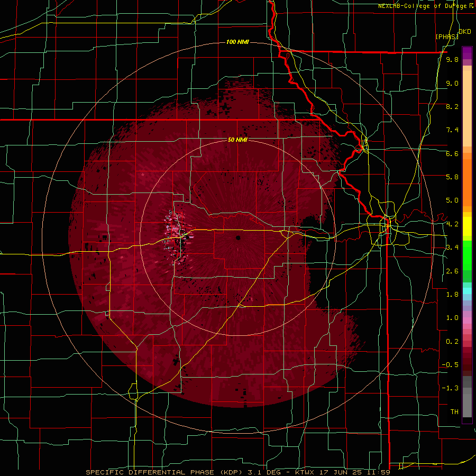Click the 17 JUN 25 11:59 timestamp

point(355,472)
